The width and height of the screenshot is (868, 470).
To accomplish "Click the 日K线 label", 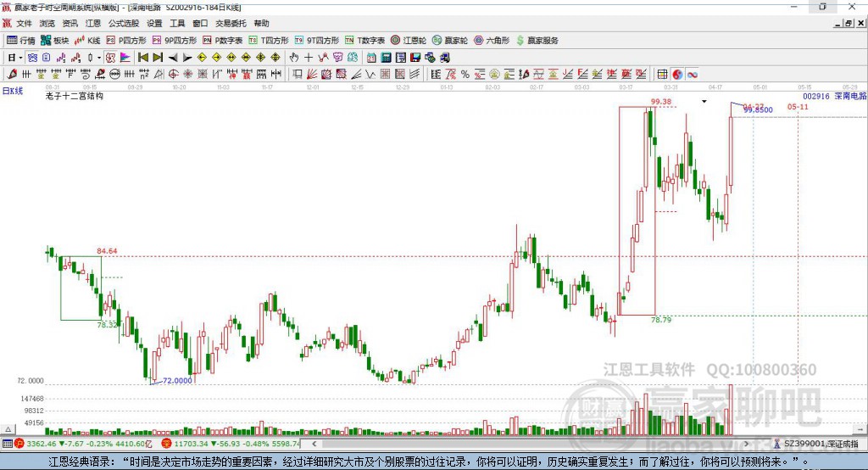I will pos(13,91).
